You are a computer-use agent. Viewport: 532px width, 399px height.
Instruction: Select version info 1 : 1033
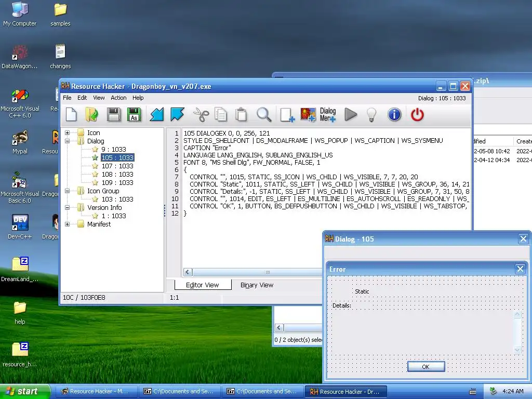tap(114, 216)
